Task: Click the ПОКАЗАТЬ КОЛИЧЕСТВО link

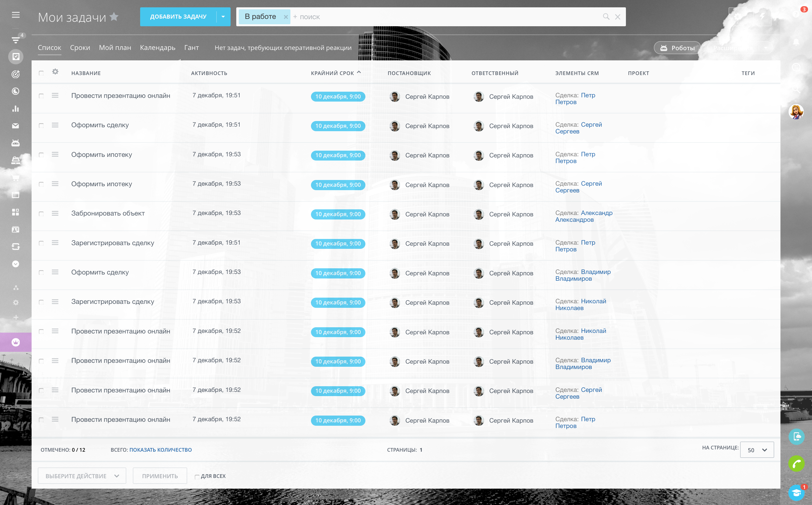Action: click(160, 450)
